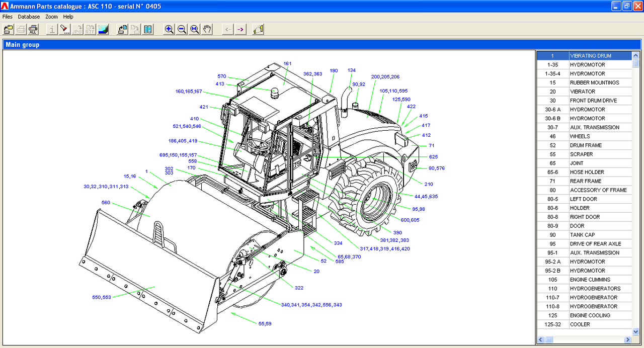This screenshot has height=348, width=644.
Task: Open the Zoom menu
Action: (51, 17)
